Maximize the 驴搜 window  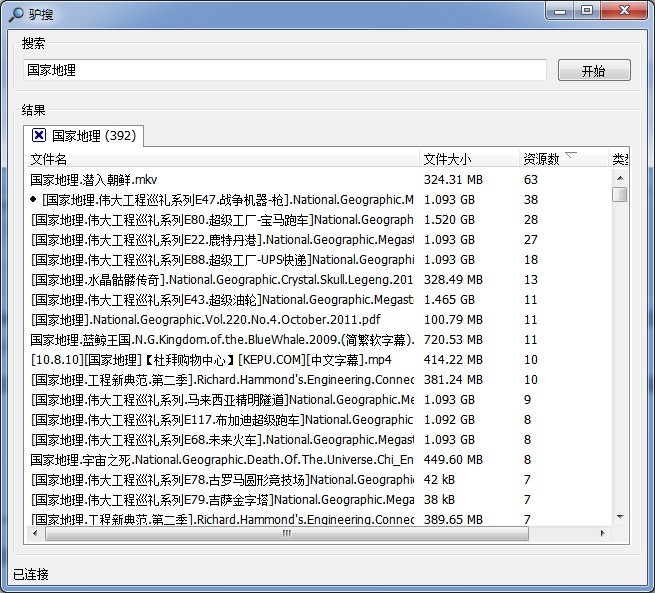(x=587, y=11)
